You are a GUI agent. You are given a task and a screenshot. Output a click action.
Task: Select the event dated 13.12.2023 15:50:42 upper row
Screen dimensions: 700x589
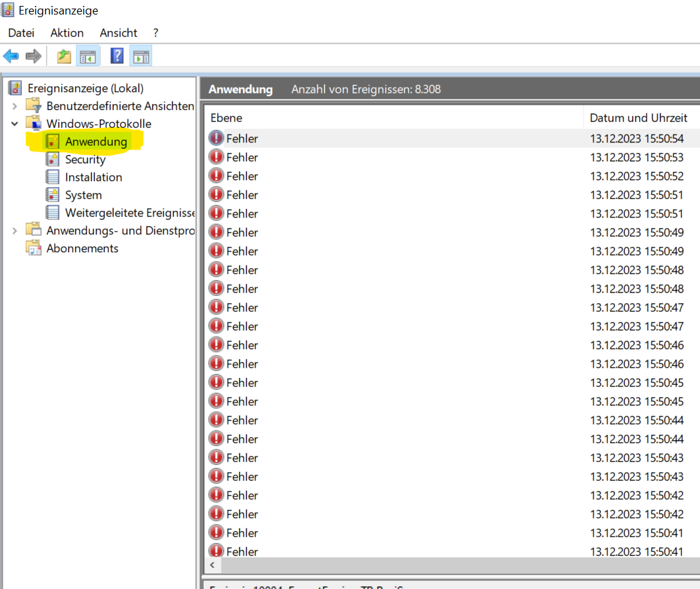pos(452,495)
